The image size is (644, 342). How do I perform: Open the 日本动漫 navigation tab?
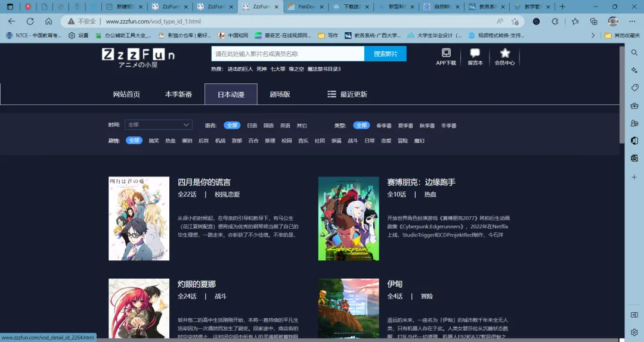pos(231,94)
